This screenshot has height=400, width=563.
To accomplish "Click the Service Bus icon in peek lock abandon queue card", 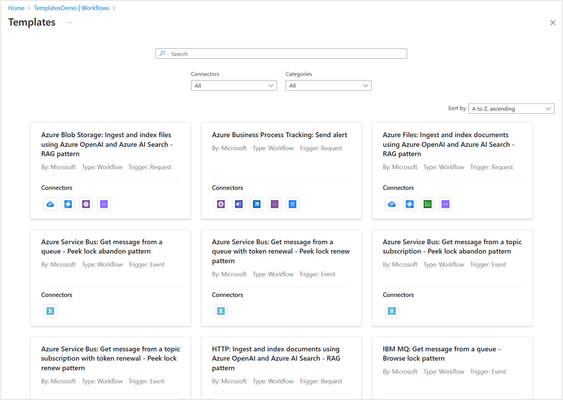I will [50, 311].
